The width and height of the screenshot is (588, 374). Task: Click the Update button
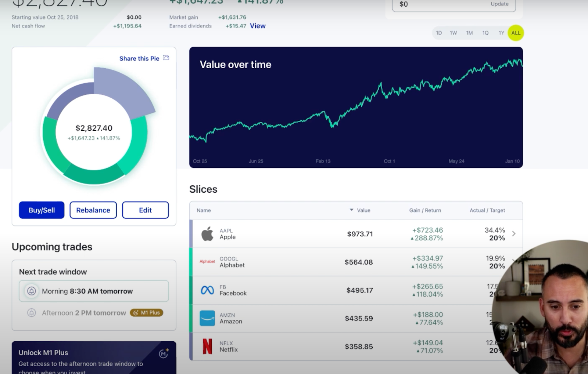[499, 4]
